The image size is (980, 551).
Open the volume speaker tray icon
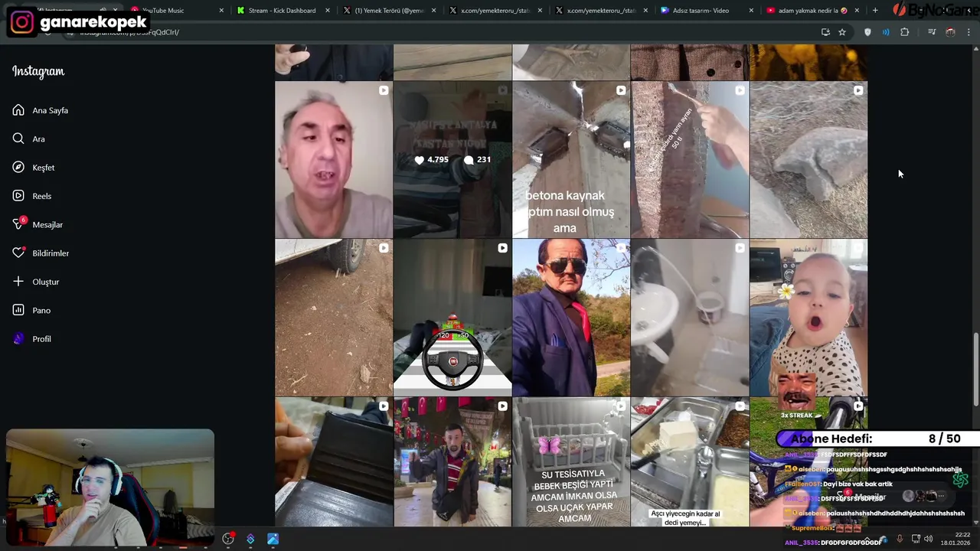coord(929,540)
